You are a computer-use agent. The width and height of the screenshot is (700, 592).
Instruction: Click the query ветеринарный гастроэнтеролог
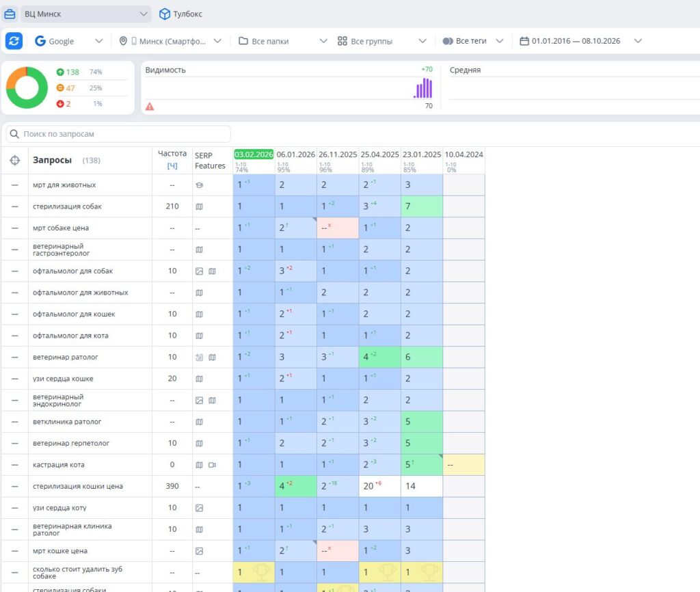point(61,250)
